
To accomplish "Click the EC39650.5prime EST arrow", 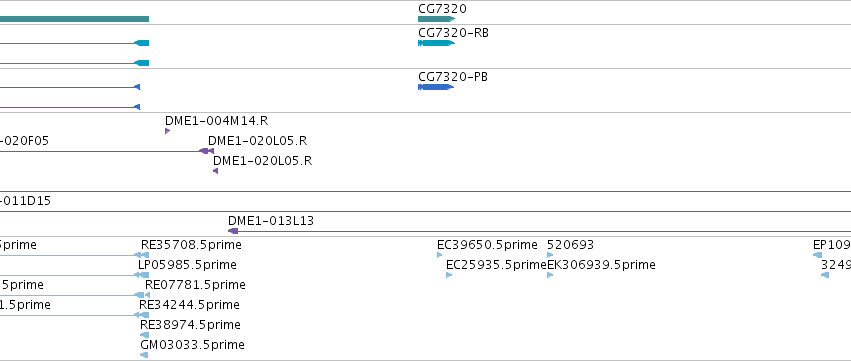I will pos(440,255).
